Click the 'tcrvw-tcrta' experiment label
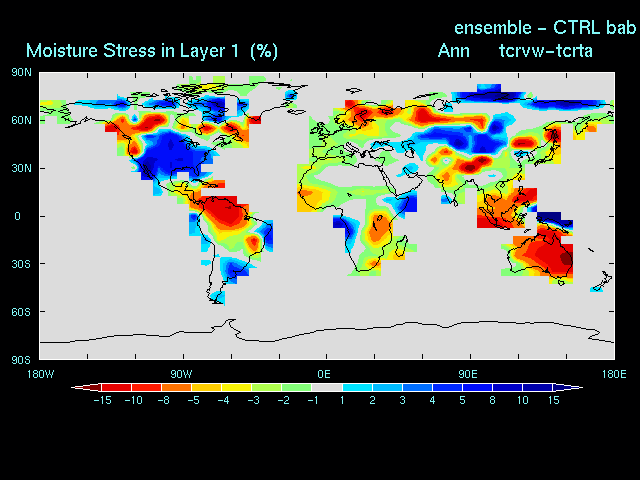Image resolution: width=640 pixels, height=480 pixels. tap(546, 51)
